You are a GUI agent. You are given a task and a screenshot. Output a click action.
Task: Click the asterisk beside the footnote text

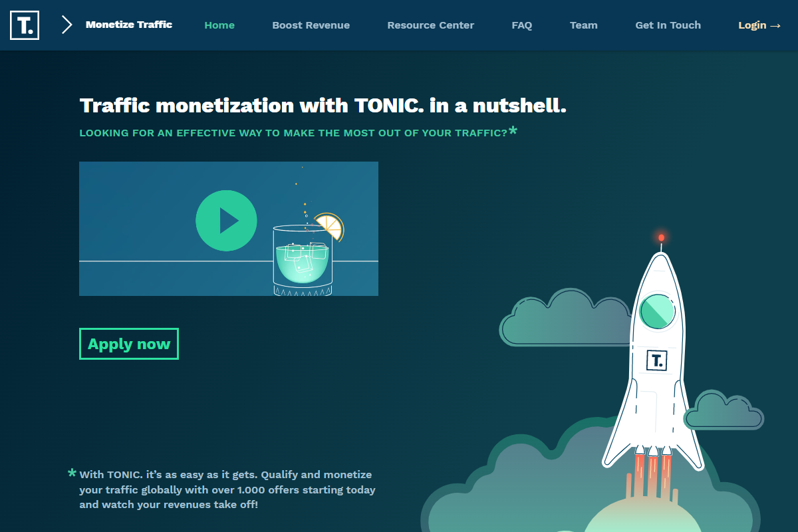70,473
